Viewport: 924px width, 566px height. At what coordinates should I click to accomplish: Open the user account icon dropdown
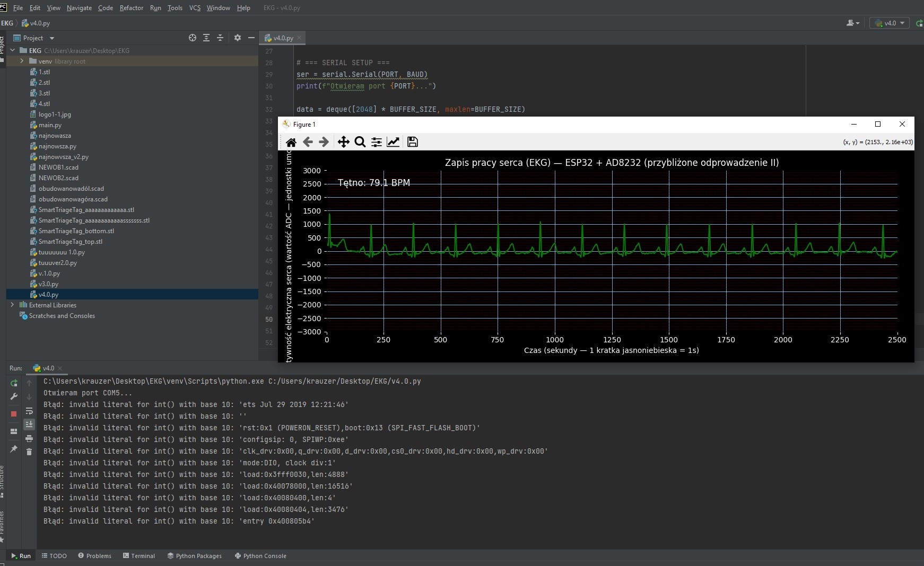853,23
